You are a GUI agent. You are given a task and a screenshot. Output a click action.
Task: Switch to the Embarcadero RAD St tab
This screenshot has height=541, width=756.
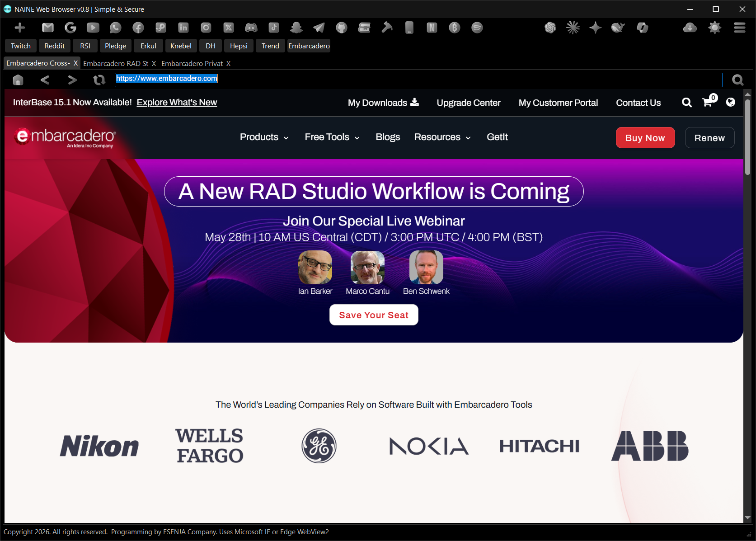pos(116,63)
